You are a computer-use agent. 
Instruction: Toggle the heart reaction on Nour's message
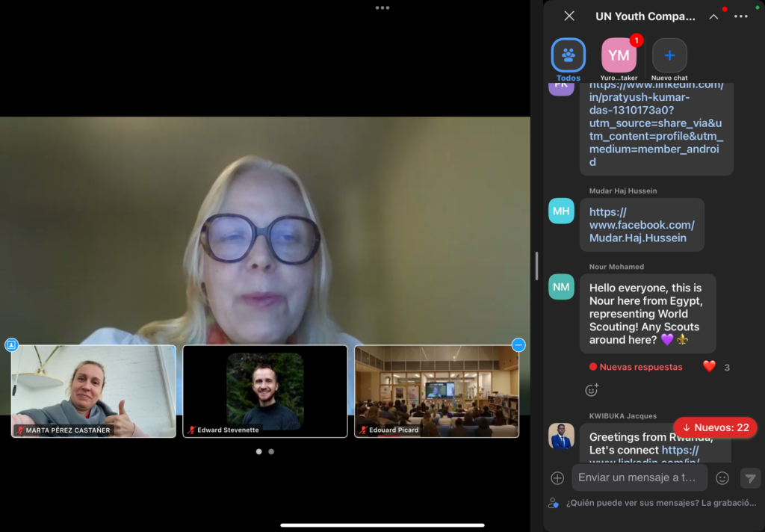pyautogui.click(x=710, y=366)
